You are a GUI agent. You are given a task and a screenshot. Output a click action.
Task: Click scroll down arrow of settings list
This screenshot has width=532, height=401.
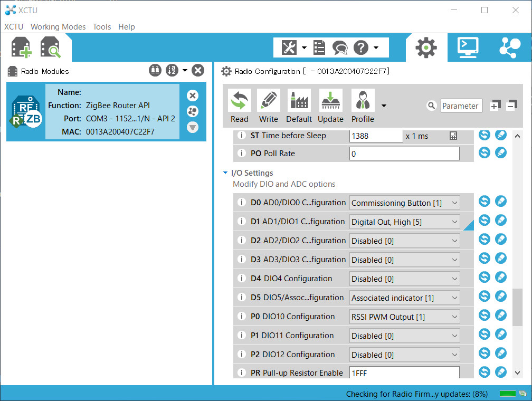(x=517, y=373)
